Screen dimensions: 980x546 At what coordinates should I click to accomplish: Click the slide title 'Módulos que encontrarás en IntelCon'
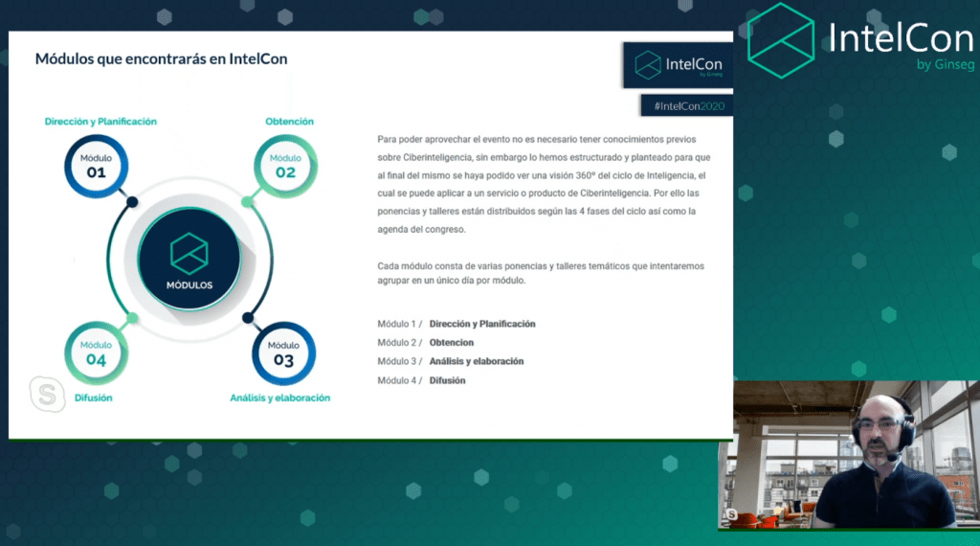click(x=161, y=58)
